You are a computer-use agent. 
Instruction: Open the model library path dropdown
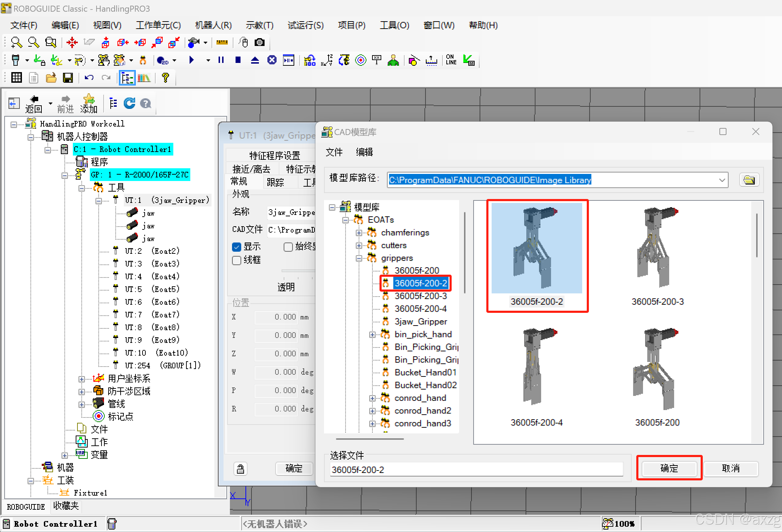point(722,180)
